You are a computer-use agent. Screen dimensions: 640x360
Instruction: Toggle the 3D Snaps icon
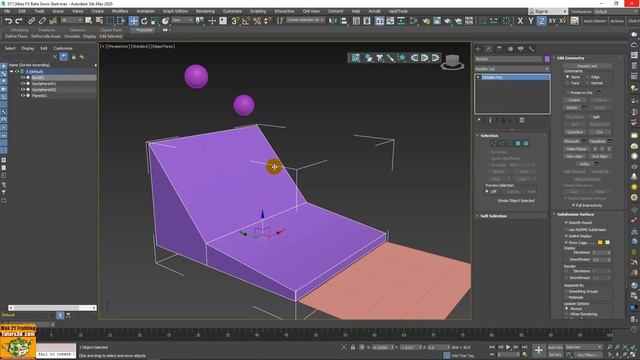coord(235,21)
